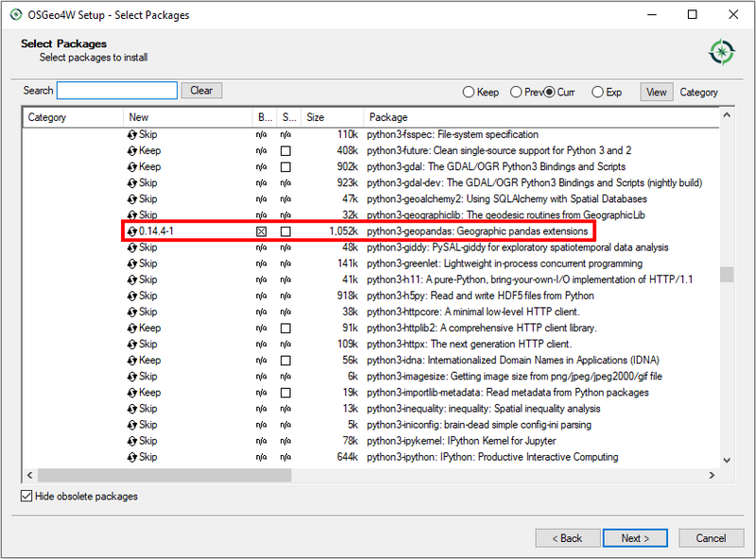Select the Exp radio button

pos(597,93)
